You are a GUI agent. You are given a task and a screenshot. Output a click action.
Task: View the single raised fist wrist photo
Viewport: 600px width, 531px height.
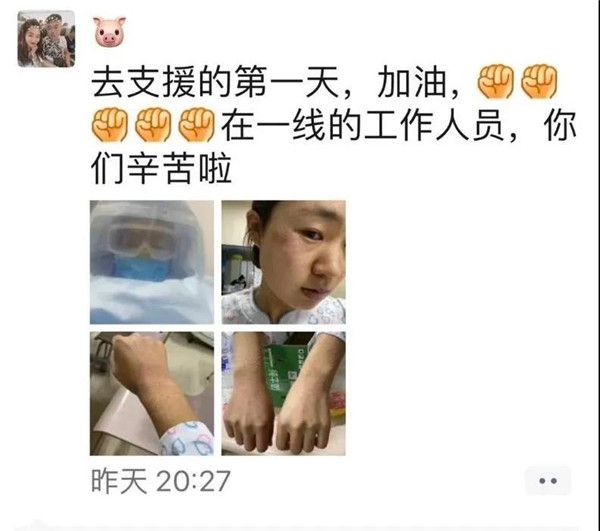(x=152, y=394)
